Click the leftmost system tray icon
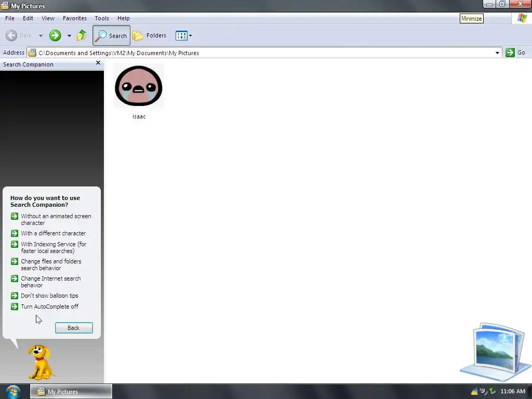Screen dimensions: 532x399 [474, 392]
